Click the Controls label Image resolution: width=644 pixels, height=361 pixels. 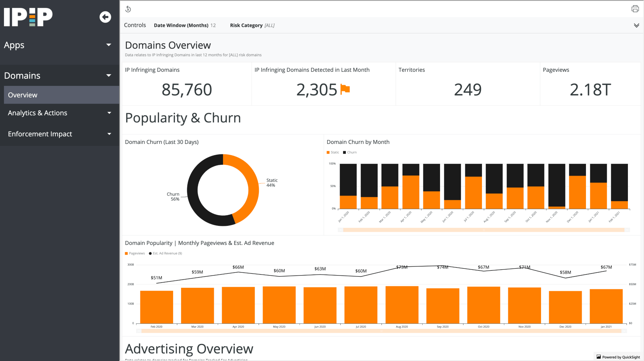[135, 25]
